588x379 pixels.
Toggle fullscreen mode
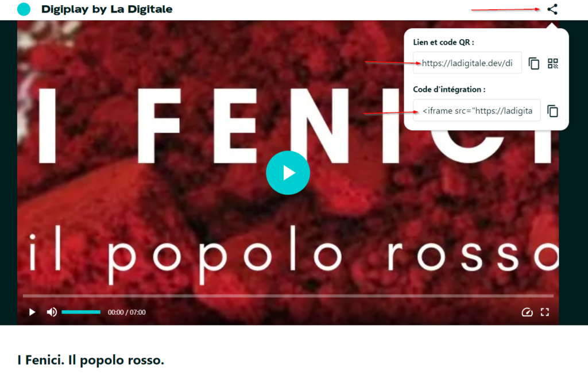545,312
